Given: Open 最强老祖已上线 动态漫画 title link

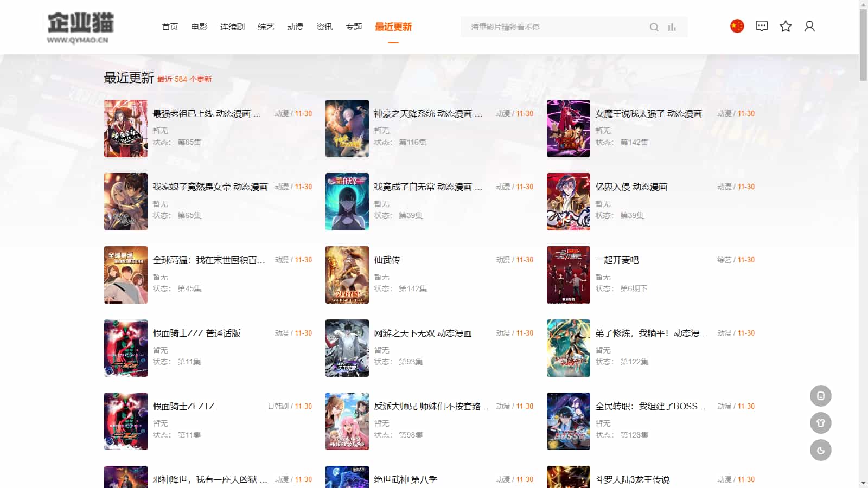Looking at the screenshot, I should pyautogui.click(x=207, y=114).
